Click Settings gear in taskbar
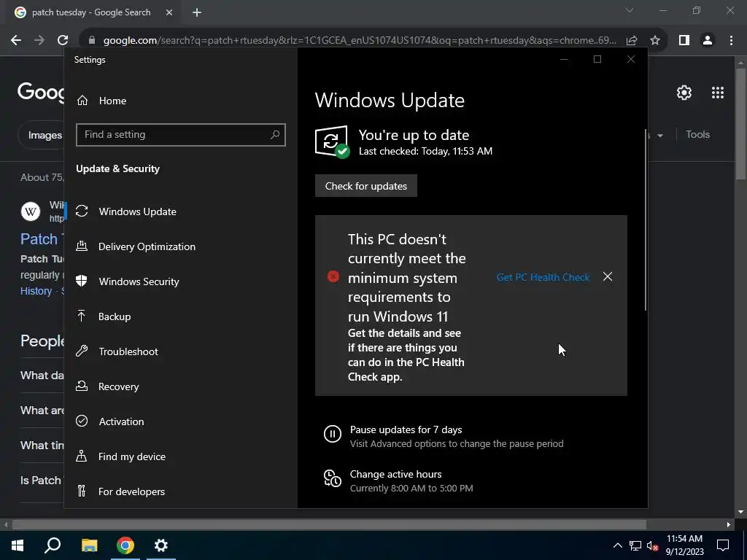 (161, 545)
